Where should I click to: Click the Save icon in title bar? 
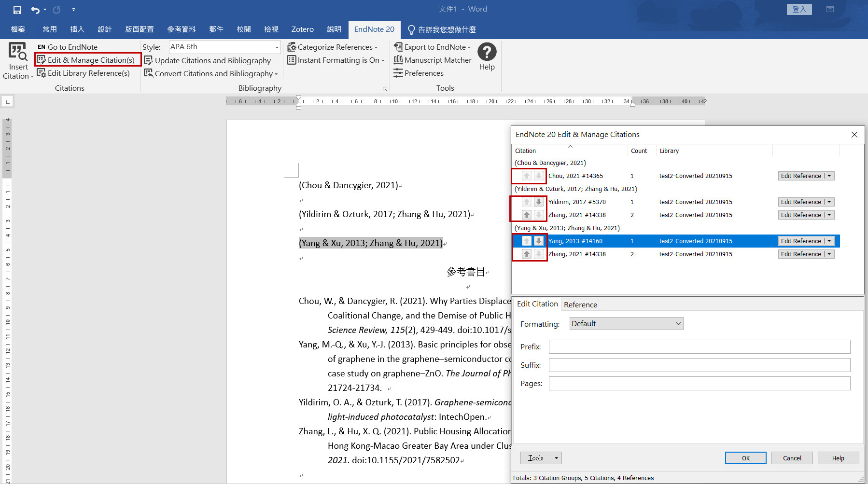pos(17,10)
